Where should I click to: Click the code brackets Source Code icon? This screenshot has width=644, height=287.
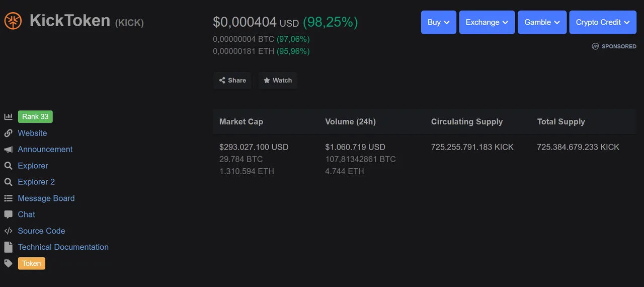[x=8, y=231]
